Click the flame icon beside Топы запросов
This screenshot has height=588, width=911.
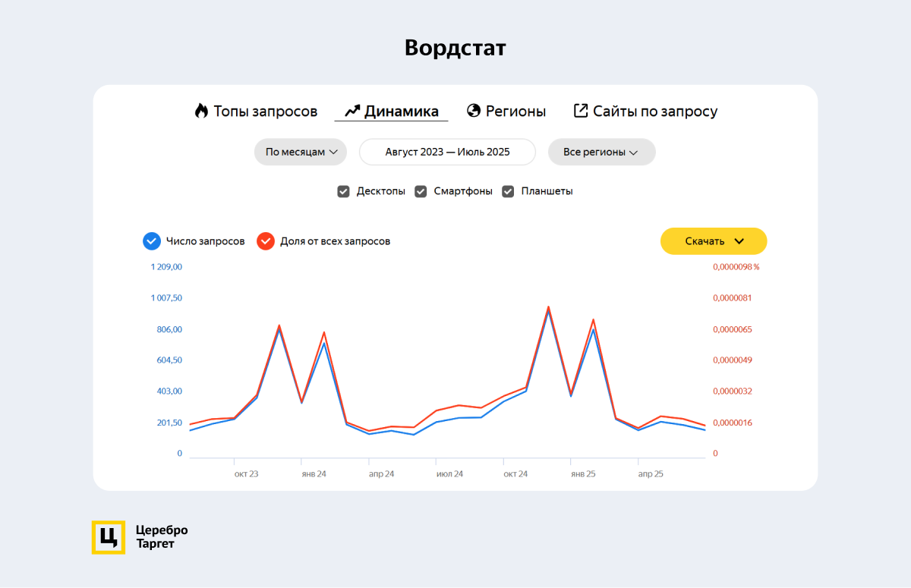pos(201,111)
